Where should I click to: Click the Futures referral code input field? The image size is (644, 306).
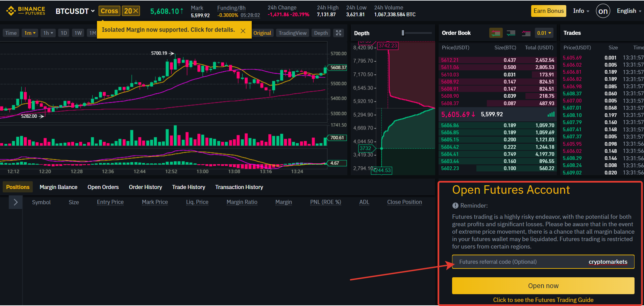543,262
